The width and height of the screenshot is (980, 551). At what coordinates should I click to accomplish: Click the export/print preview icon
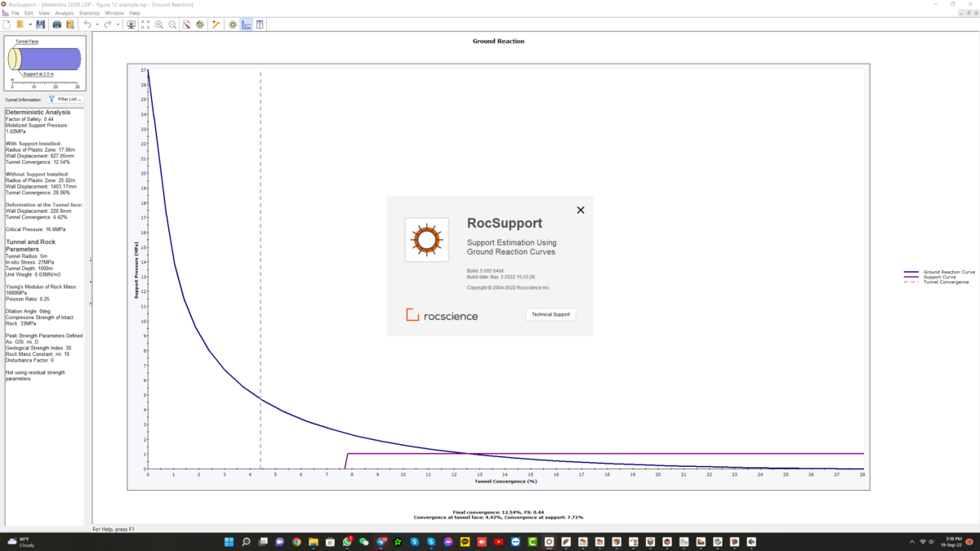70,24
